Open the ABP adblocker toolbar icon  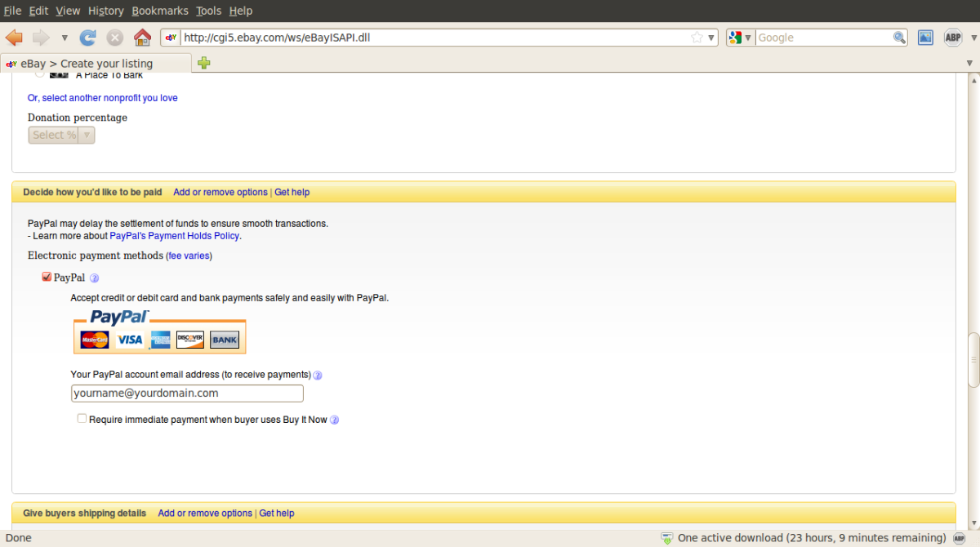tap(953, 37)
